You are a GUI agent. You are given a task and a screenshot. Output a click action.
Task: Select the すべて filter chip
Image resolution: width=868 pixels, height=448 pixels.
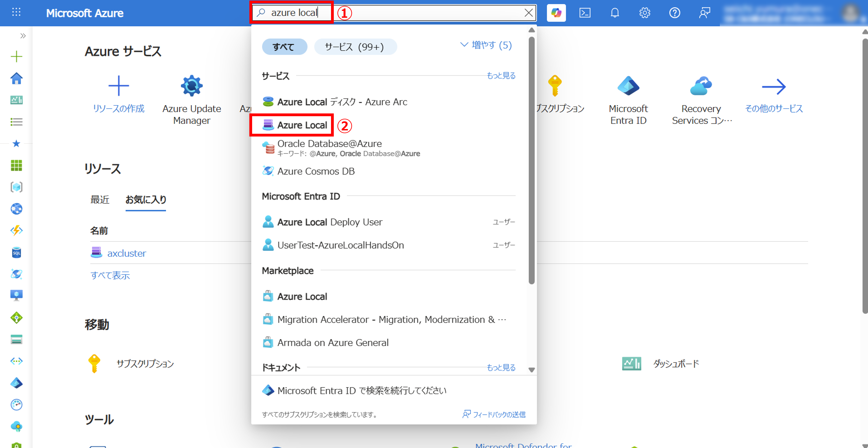click(284, 47)
